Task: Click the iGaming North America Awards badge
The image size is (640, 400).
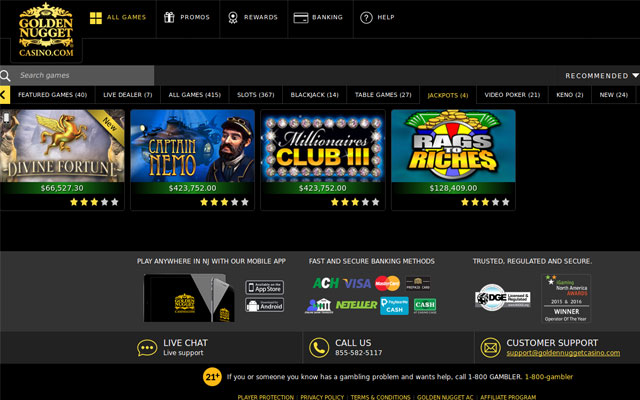Action: click(x=566, y=298)
